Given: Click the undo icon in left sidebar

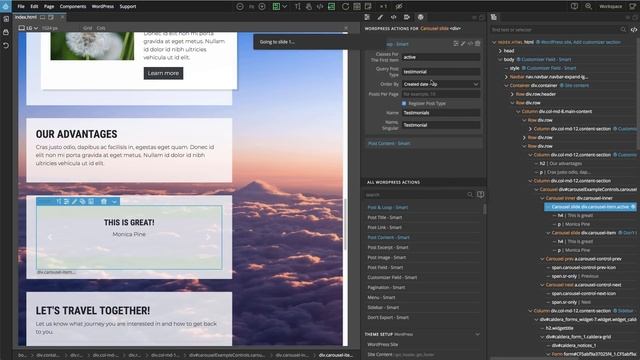Looking at the screenshot, I should click(6, 45).
